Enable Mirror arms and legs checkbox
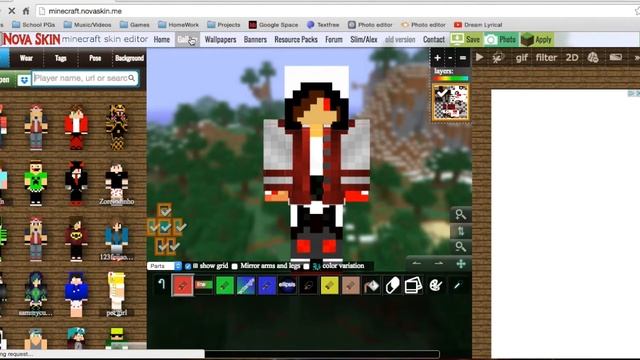The image size is (640, 360). [234, 266]
